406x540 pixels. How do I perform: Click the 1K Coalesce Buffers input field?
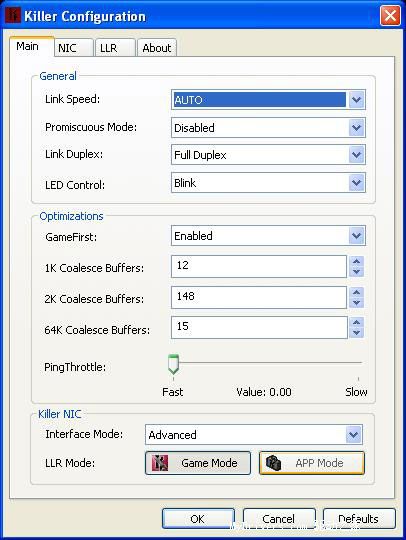click(x=259, y=266)
